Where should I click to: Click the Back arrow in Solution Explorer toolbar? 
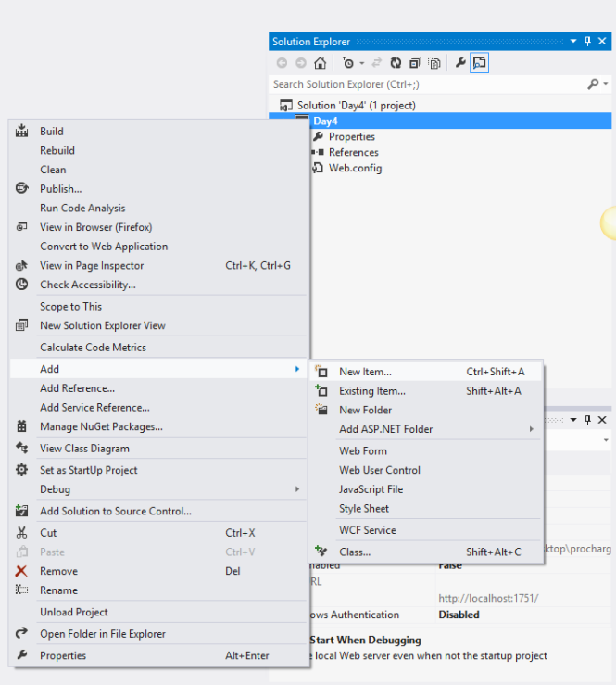pos(282,63)
